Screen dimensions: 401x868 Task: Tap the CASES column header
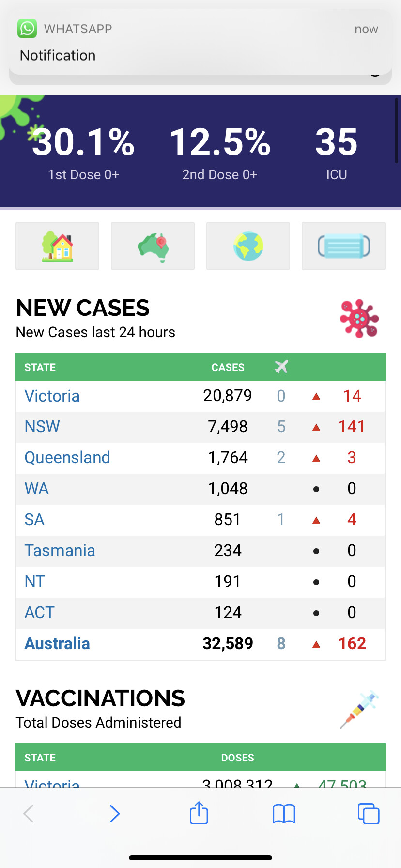point(228,367)
